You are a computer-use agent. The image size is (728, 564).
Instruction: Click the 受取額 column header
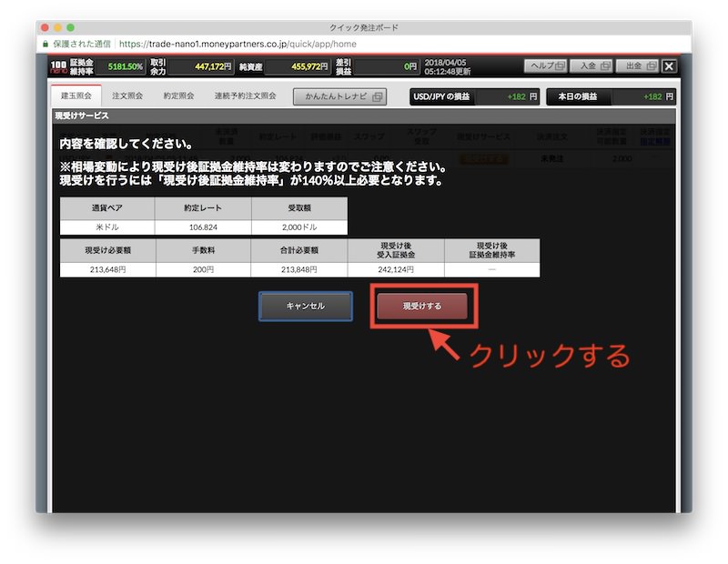coord(299,208)
